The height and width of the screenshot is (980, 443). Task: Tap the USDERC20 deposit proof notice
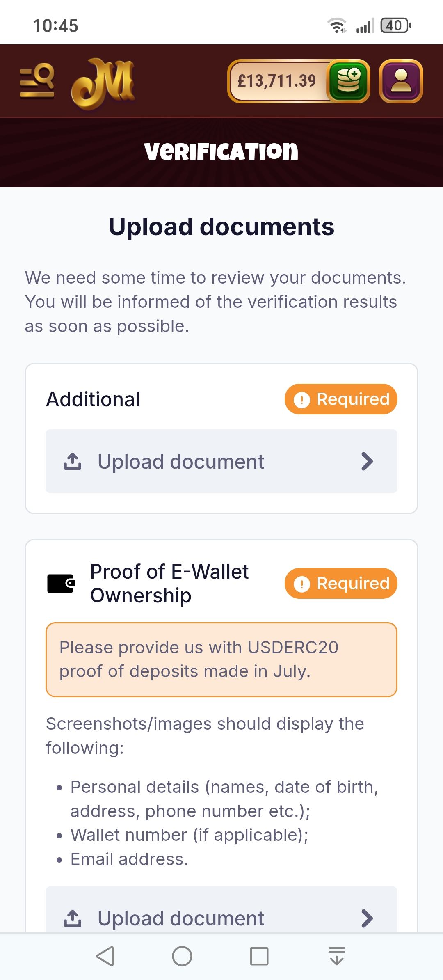click(221, 659)
